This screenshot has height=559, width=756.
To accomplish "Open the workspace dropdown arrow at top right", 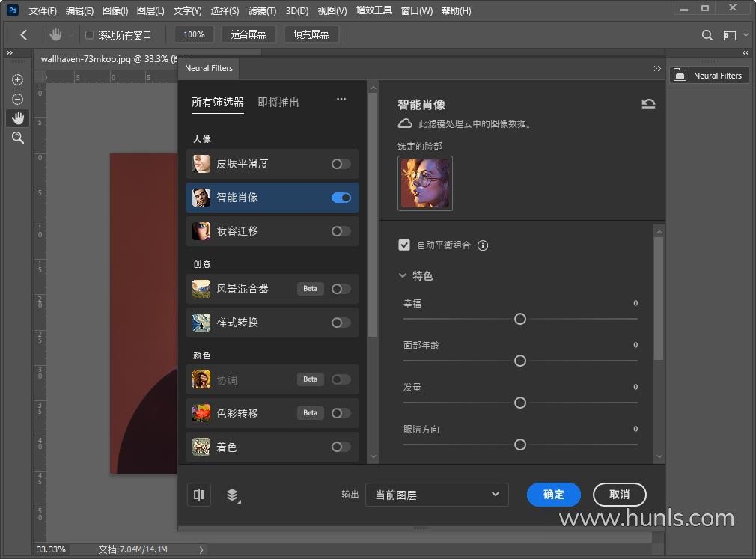I will point(746,34).
